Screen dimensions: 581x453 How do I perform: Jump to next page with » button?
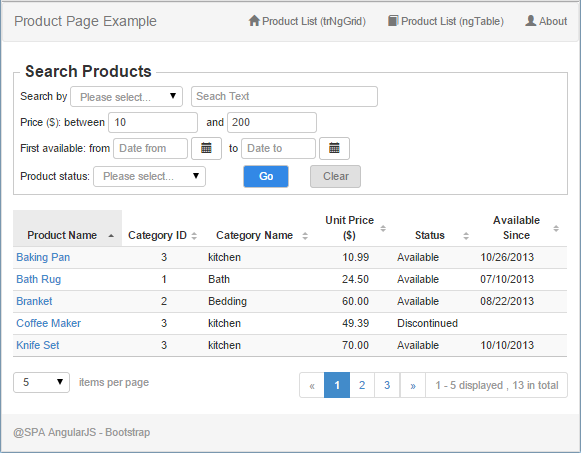click(413, 385)
